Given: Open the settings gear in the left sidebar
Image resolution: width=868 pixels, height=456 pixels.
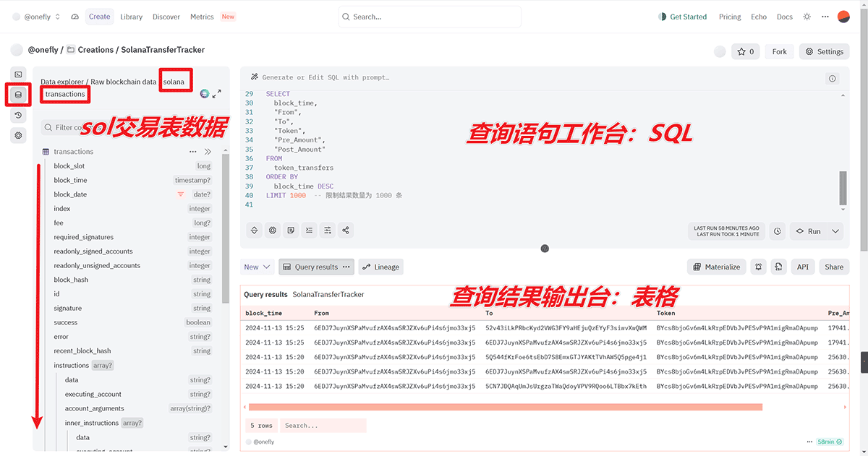Looking at the screenshot, I should [x=17, y=135].
